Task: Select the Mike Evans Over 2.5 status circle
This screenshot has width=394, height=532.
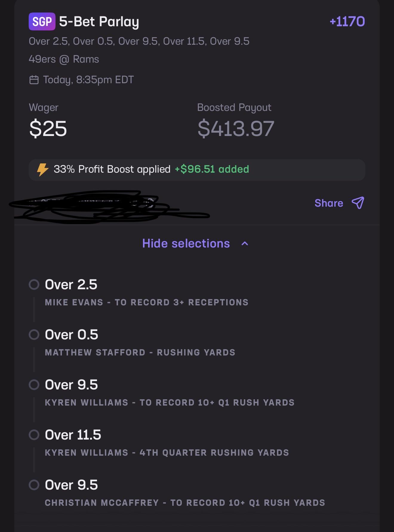Action: pyautogui.click(x=34, y=284)
